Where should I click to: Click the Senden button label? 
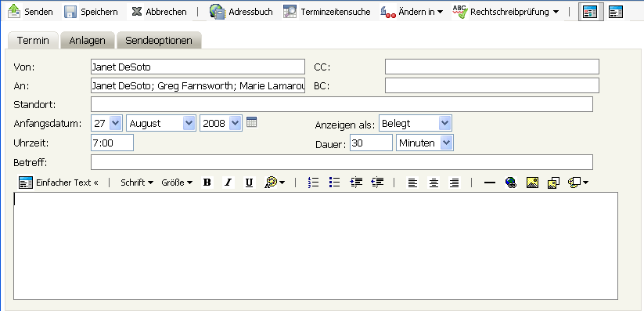click(38, 12)
